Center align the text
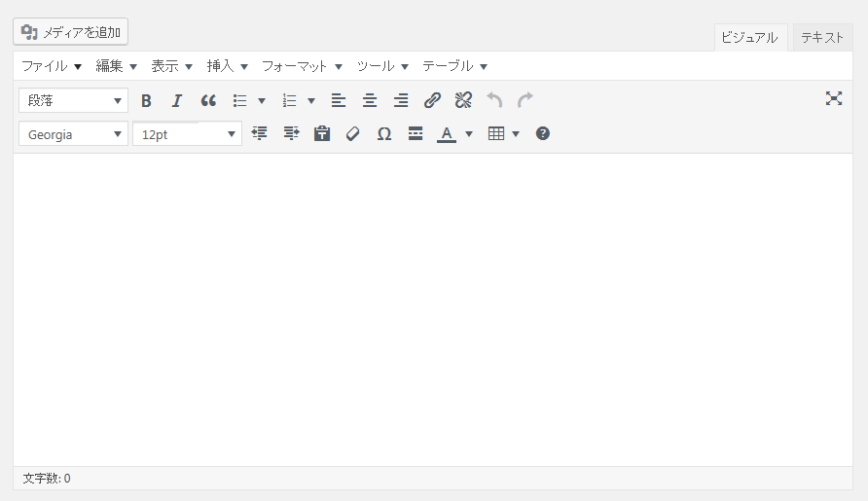Image resolution: width=868 pixels, height=501 pixels. coord(370,100)
